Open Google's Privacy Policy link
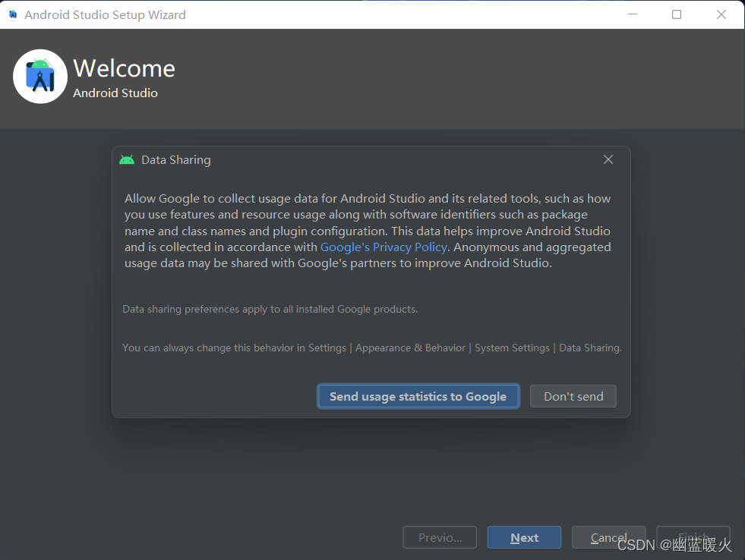Image resolution: width=745 pixels, height=560 pixels. point(384,247)
